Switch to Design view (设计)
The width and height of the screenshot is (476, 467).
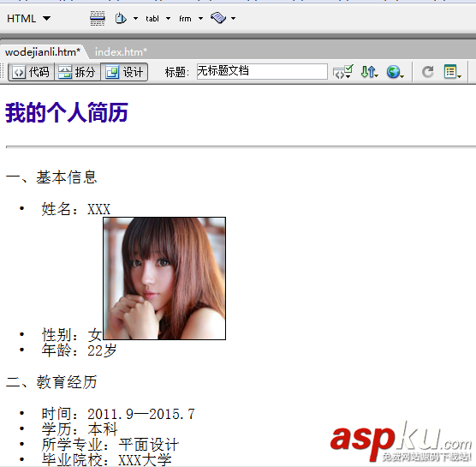coord(124,72)
